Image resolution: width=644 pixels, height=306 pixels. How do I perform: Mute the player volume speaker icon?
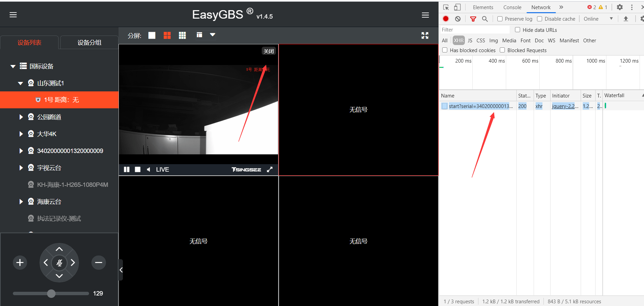(x=148, y=170)
